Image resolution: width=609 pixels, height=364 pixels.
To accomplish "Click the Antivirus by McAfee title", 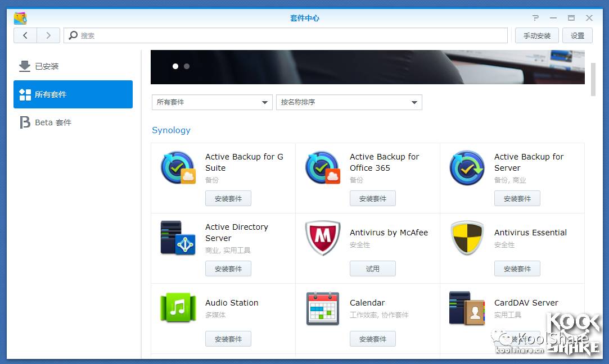I will tap(389, 233).
